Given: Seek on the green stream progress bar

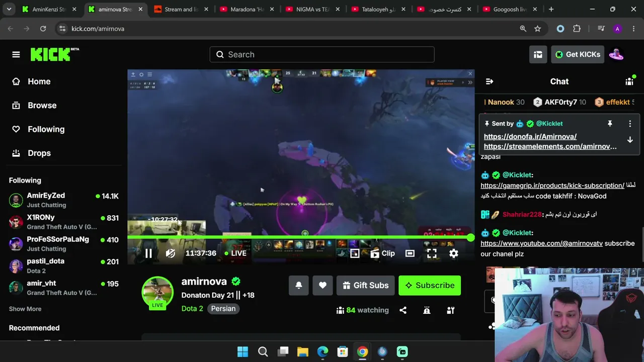Looking at the screenshot, I should 300,237.
